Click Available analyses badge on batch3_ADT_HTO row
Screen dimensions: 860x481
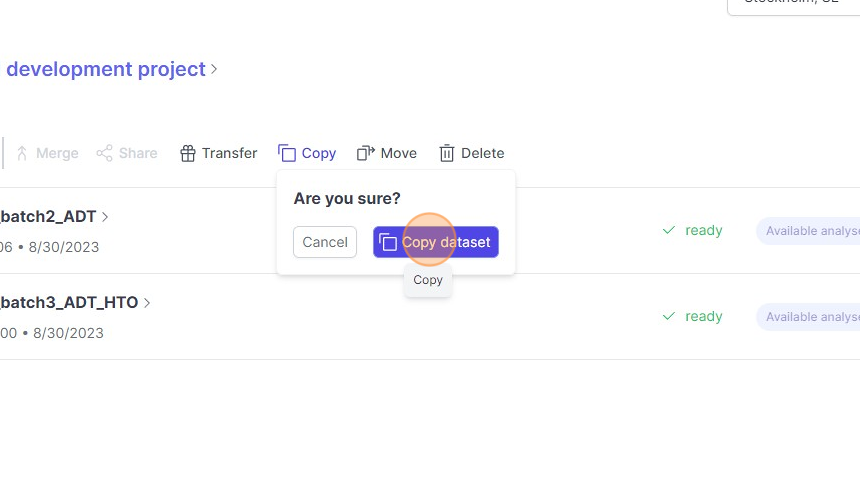(810, 317)
